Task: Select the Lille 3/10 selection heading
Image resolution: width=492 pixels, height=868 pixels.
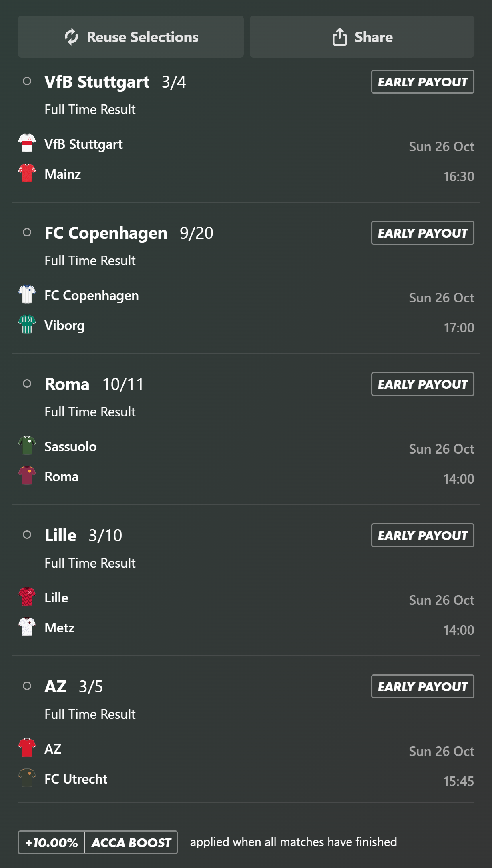Action: [83, 535]
